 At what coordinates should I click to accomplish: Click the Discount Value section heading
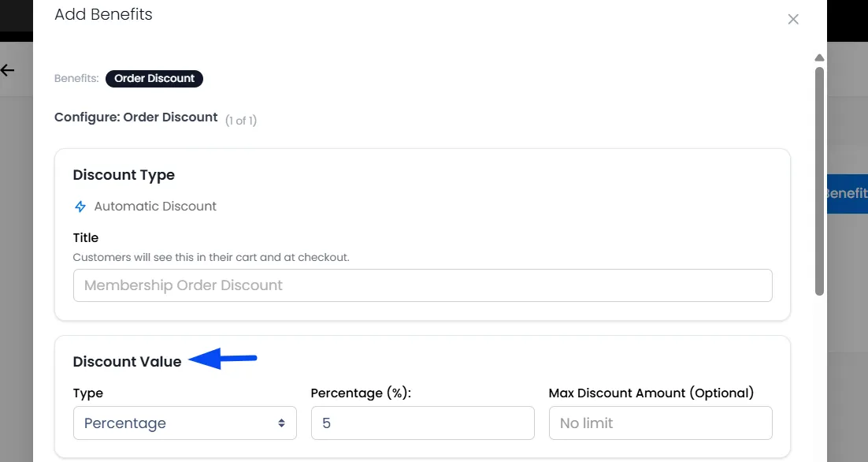128,362
